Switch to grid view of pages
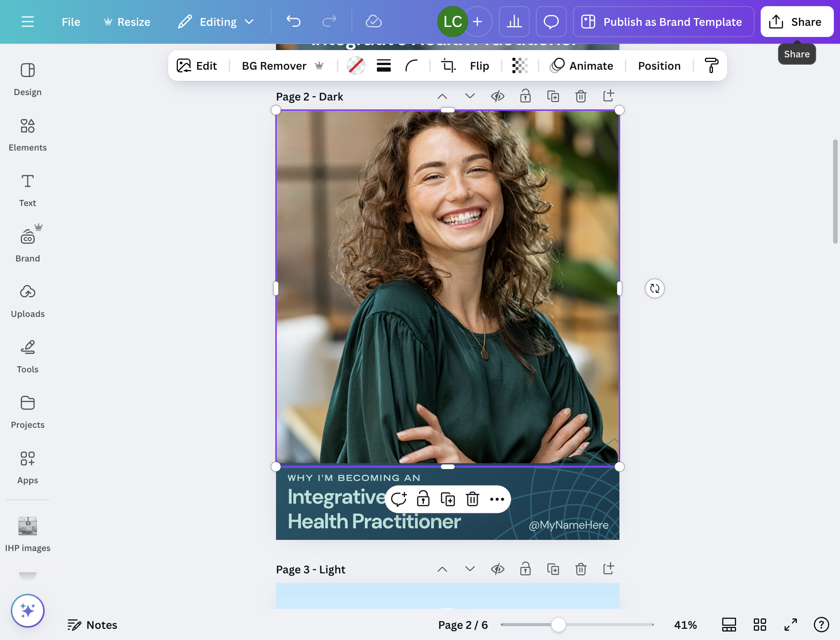Viewport: 840px width, 640px height. point(760,625)
